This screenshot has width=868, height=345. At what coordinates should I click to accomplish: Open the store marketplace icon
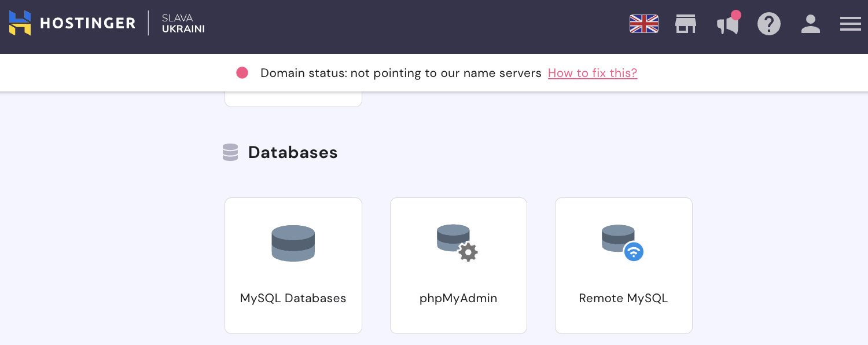coord(685,24)
